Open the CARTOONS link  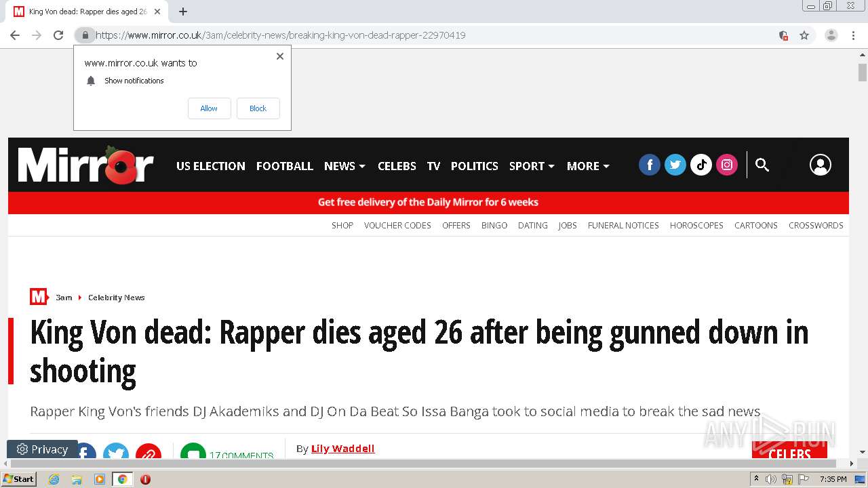(756, 226)
